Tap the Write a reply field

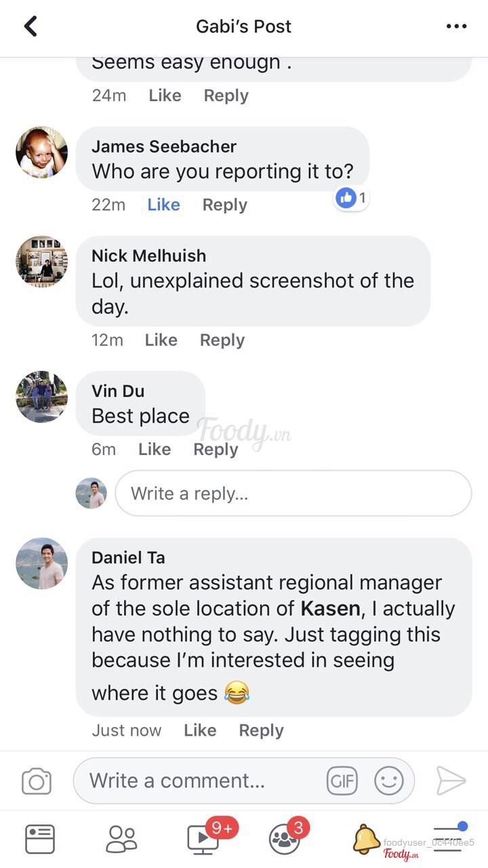[293, 493]
